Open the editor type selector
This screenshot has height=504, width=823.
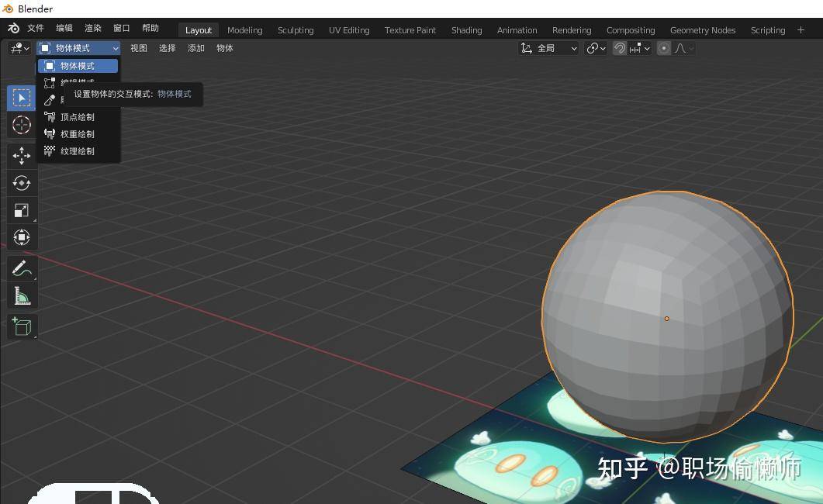tap(20, 48)
